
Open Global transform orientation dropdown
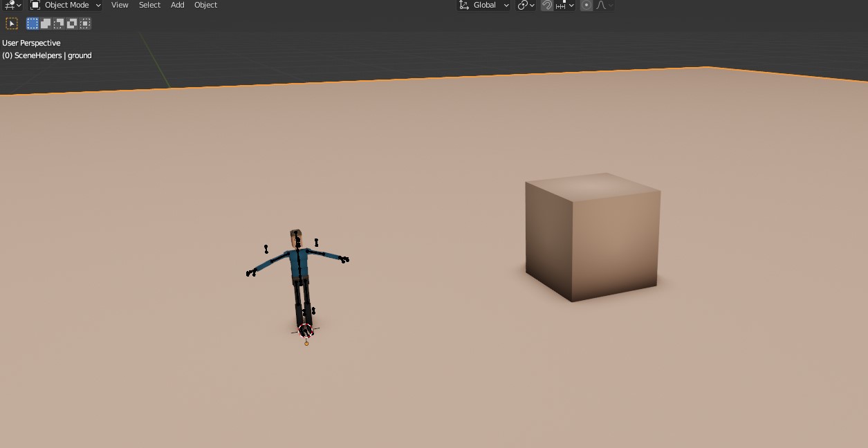(483, 5)
